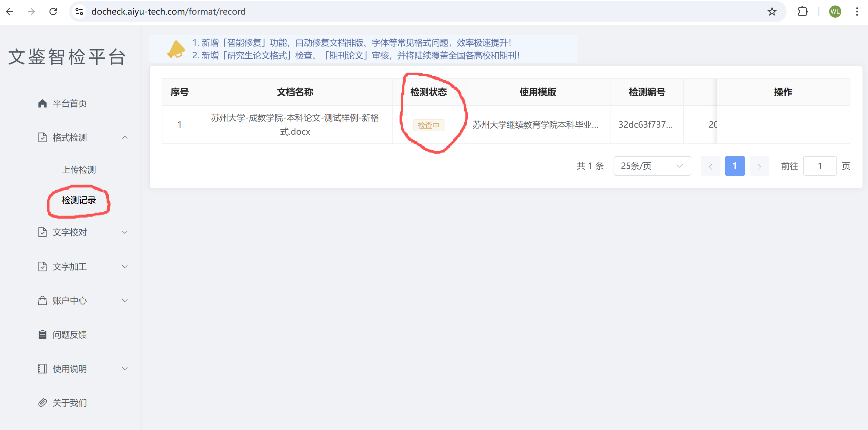Image resolution: width=868 pixels, height=430 pixels.
Task: Click the paperclip icon beside 关于我们
Action: (43, 402)
